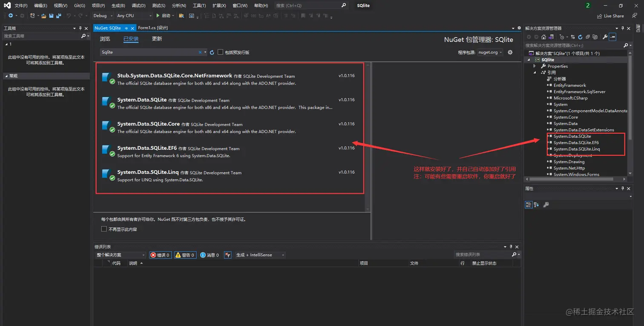Click the save file disk icon

coord(51,16)
